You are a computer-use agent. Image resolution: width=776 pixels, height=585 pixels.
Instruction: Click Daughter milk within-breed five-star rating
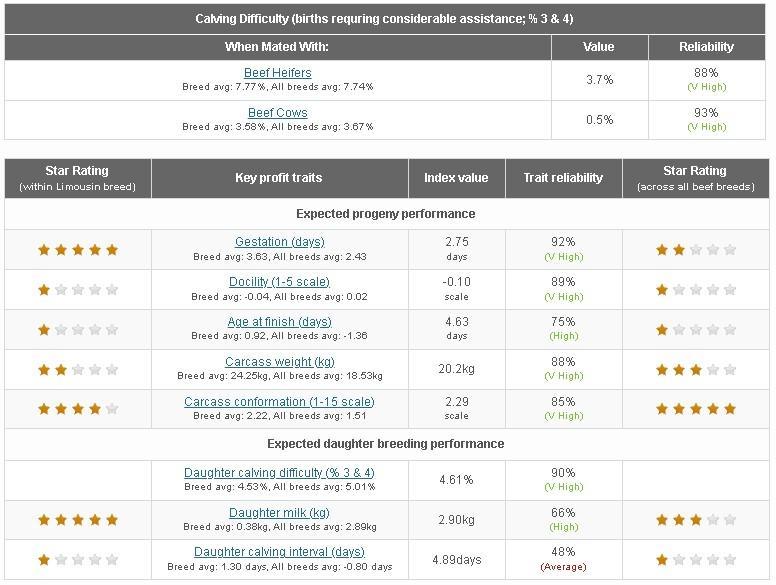click(x=78, y=520)
